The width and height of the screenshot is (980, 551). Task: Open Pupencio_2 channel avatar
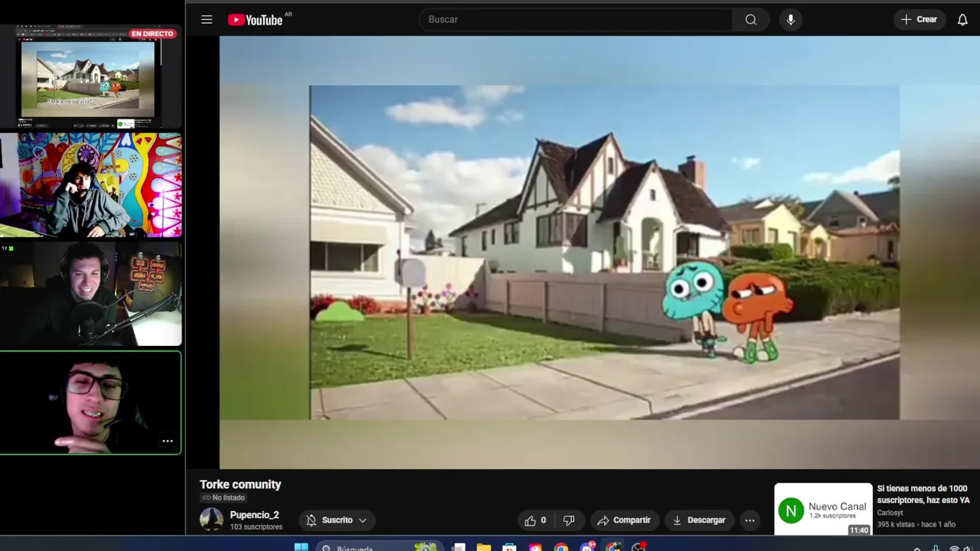[211, 520]
